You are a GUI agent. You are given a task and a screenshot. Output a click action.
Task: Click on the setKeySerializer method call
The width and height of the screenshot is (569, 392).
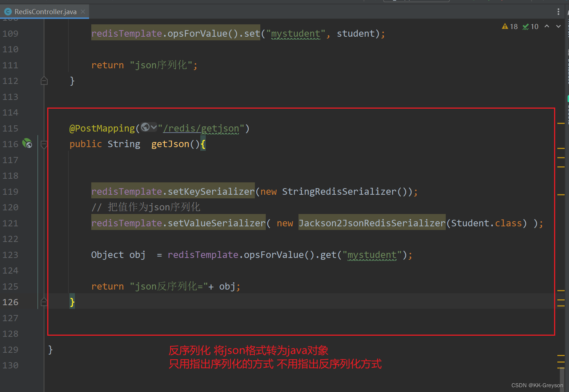tap(211, 191)
